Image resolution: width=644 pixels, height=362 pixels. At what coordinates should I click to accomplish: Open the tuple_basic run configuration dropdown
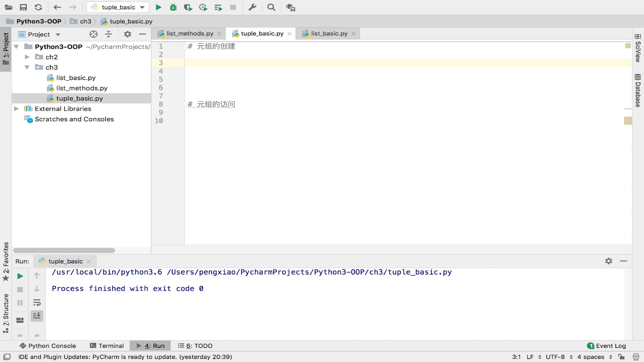tap(118, 7)
